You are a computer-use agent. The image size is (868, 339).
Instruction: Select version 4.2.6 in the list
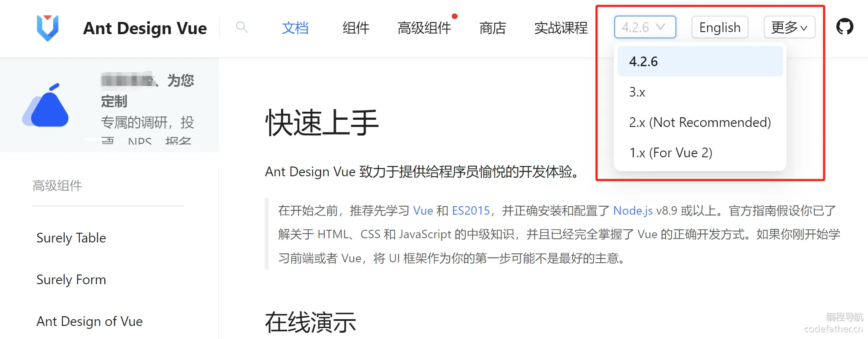700,62
